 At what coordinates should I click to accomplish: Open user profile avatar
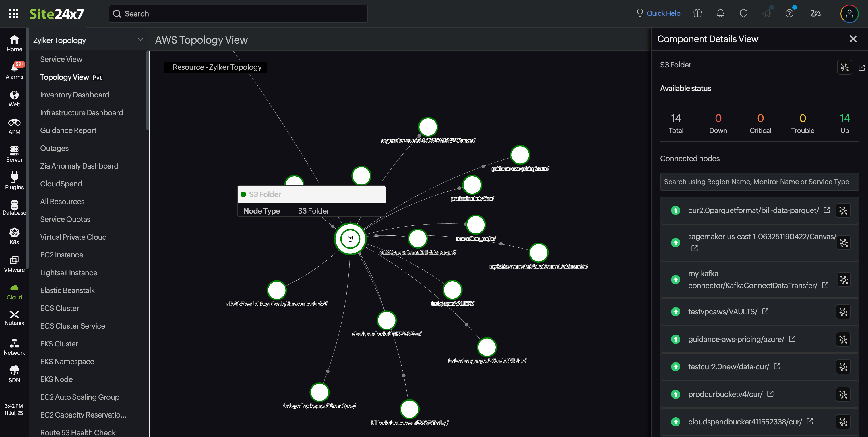coord(849,13)
